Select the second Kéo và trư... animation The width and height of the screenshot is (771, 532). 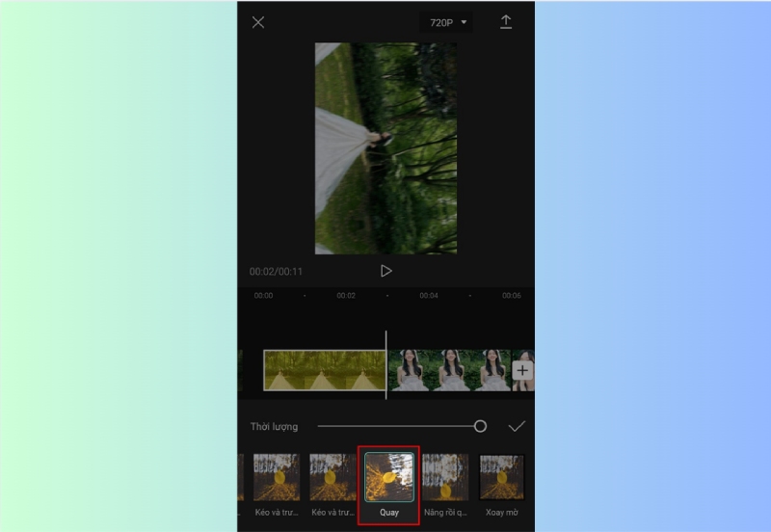[332, 478]
